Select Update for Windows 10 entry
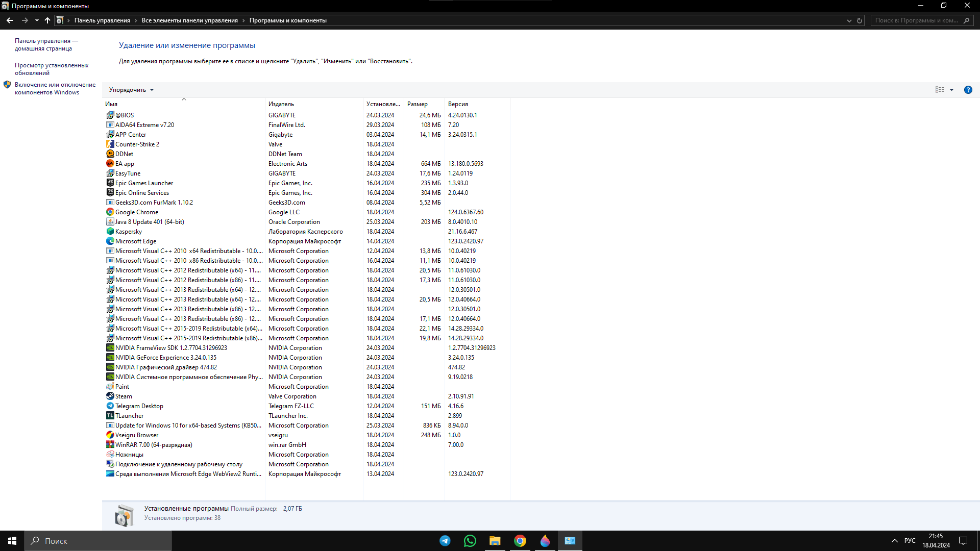 pyautogui.click(x=306, y=425)
